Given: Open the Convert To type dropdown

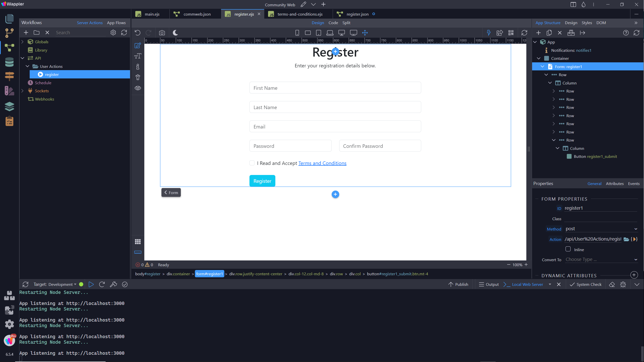Looking at the screenshot, I should [601, 259].
